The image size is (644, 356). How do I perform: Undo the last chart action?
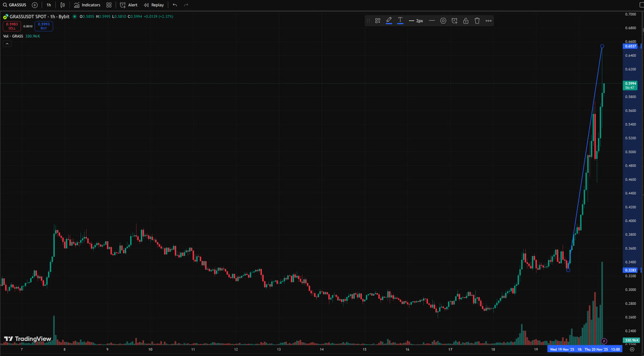coord(175,5)
